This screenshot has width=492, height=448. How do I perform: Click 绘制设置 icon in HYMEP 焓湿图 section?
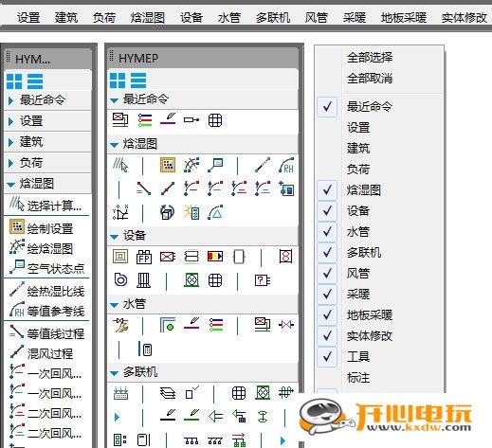click(168, 165)
